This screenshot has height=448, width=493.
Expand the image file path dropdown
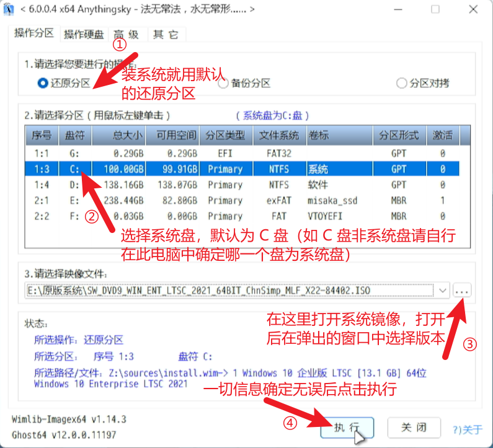[443, 289]
